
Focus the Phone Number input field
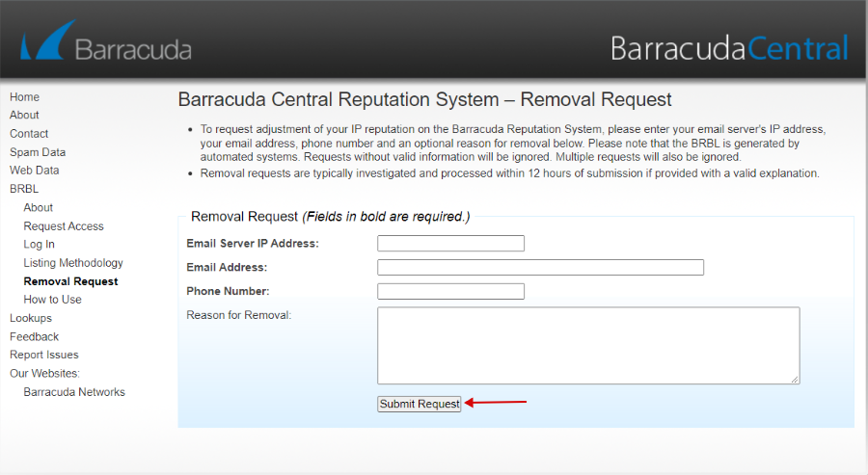click(450, 291)
